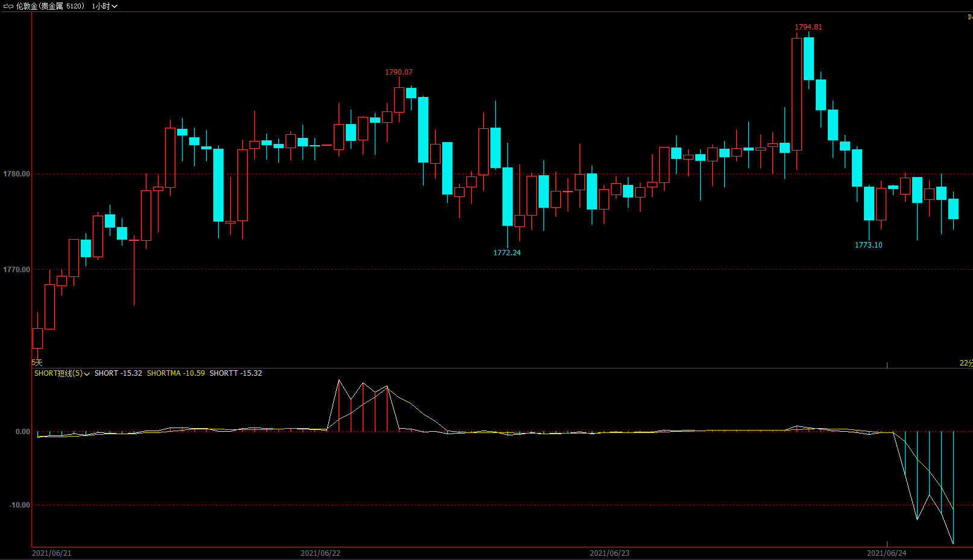Click the 1772.24 low price label
The width and height of the screenshot is (973, 560).
click(x=507, y=253)
